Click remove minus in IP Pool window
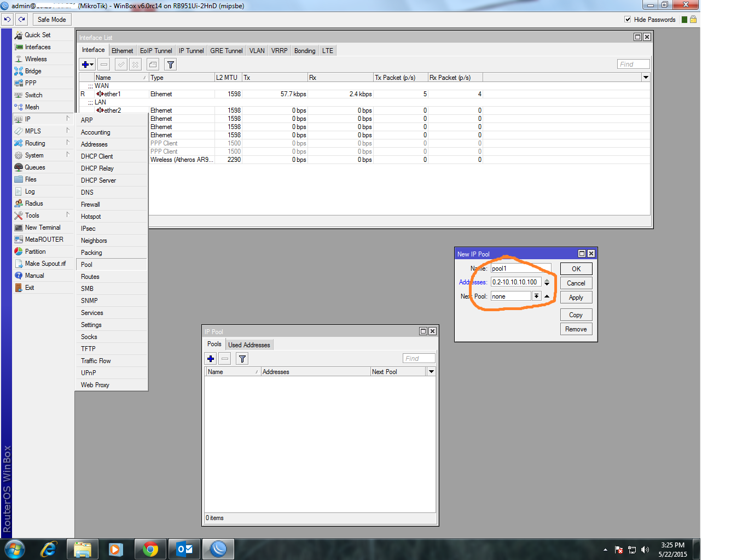 pos(225,359)
